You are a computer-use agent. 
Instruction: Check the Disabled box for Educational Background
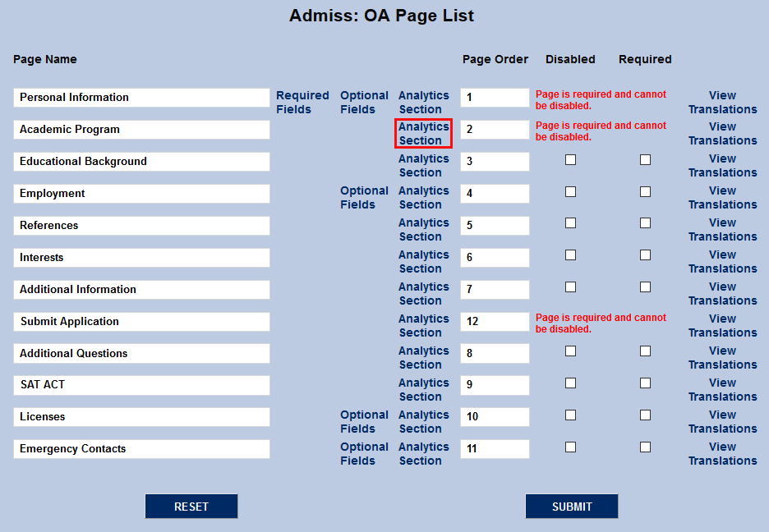click(570, 160)
